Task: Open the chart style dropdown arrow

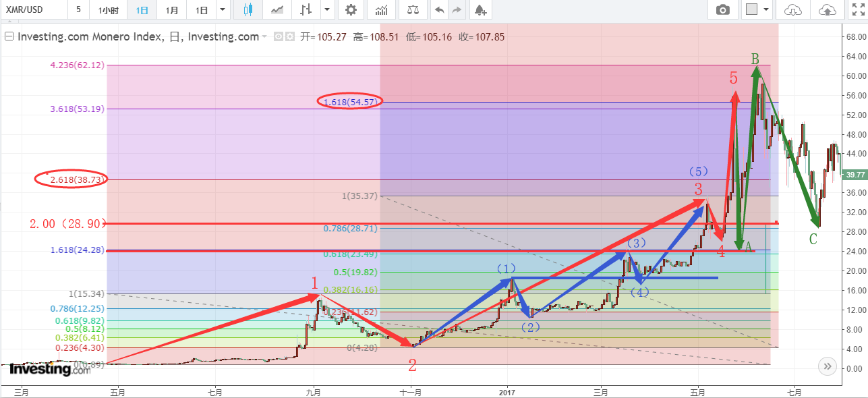Action: click(x=327, y=10)
